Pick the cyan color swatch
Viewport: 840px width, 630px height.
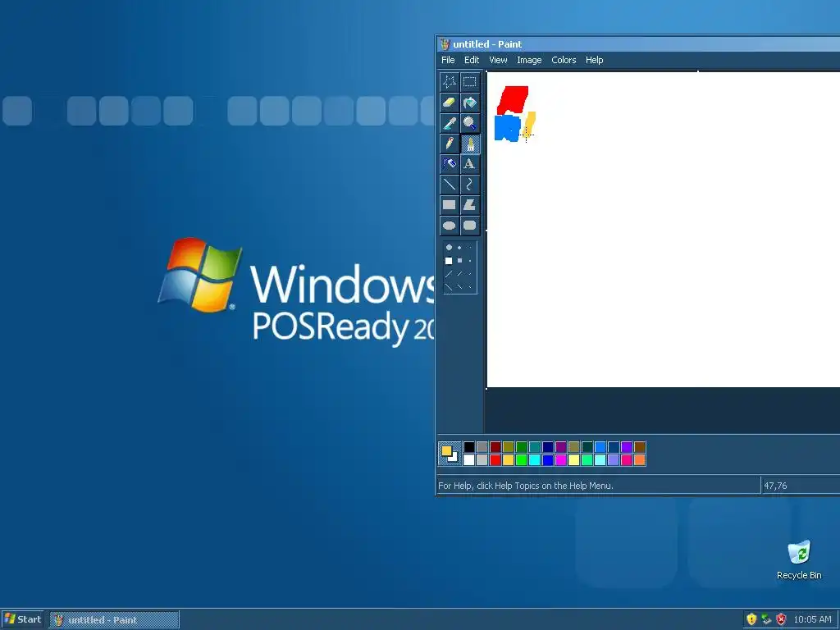535,459
